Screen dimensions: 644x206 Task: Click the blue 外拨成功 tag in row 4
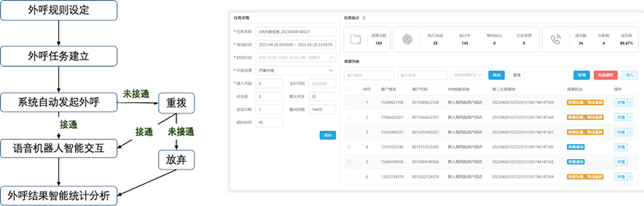click(x=576, y=147)
